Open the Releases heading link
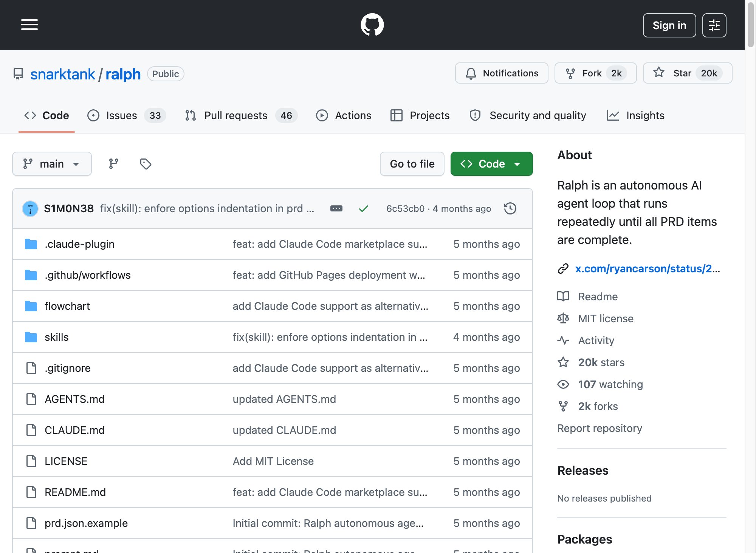Viewport: 756px width, 553px height. click(x=582, y=471)
